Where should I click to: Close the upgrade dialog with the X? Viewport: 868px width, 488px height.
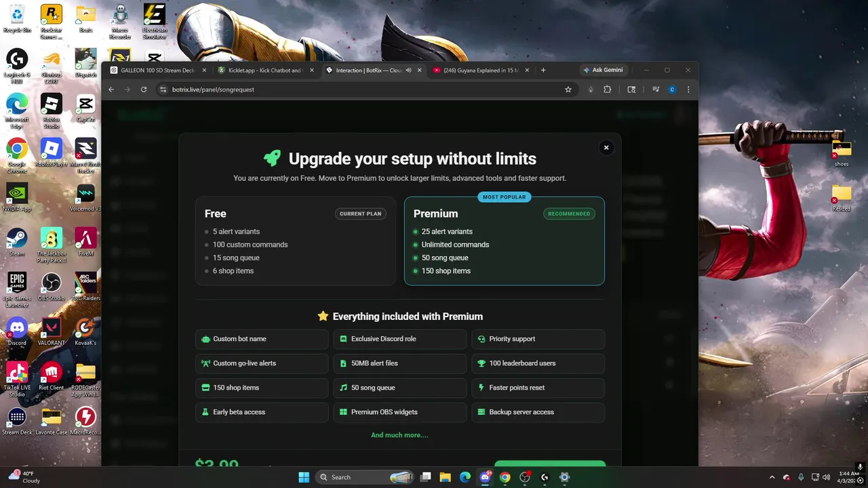pyautogui.click(x=606, y=148)
